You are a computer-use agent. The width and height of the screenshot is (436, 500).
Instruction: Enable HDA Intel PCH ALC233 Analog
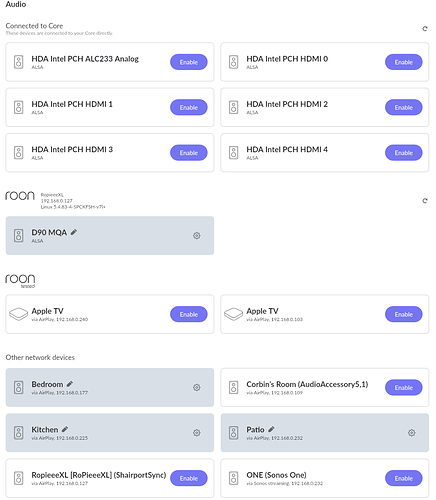coord(189,62)
